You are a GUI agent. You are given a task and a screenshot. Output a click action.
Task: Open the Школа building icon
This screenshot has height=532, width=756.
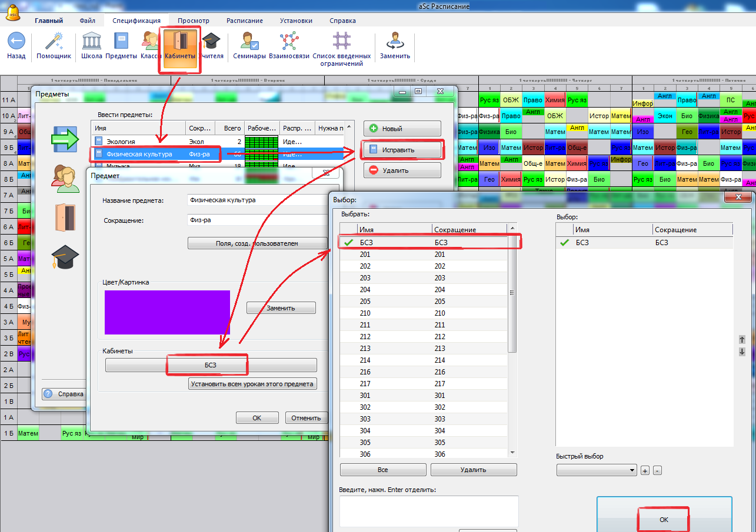[91, 42]
